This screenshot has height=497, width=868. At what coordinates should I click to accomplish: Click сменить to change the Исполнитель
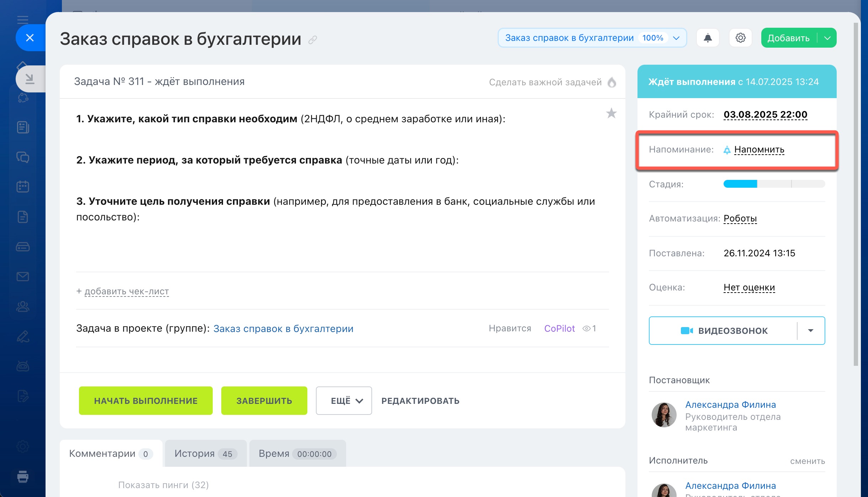point(808,461)
